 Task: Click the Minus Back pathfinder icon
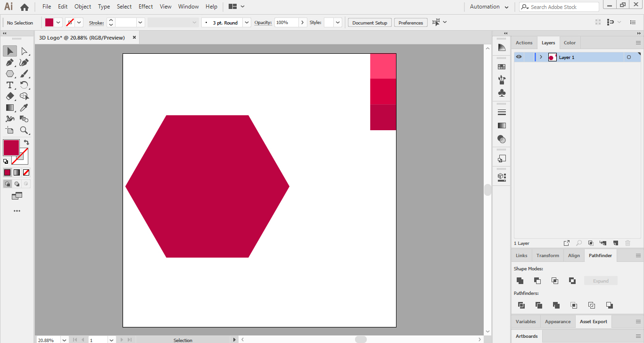pos(610,305)
